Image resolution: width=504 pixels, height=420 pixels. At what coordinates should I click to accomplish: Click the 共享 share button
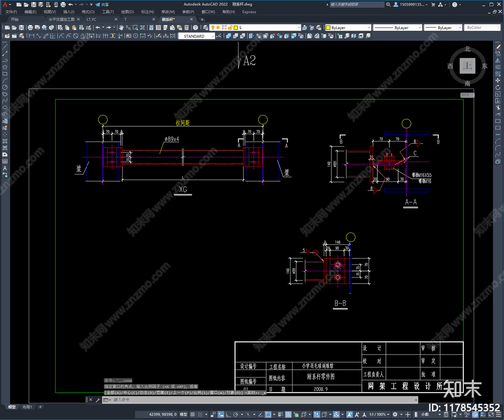(x=102, y=4)
